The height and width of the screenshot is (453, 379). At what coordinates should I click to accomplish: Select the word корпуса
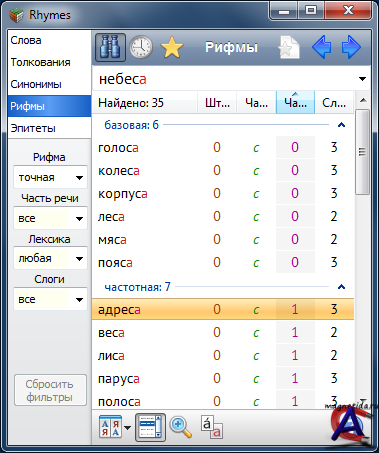[x=223, y=193]
